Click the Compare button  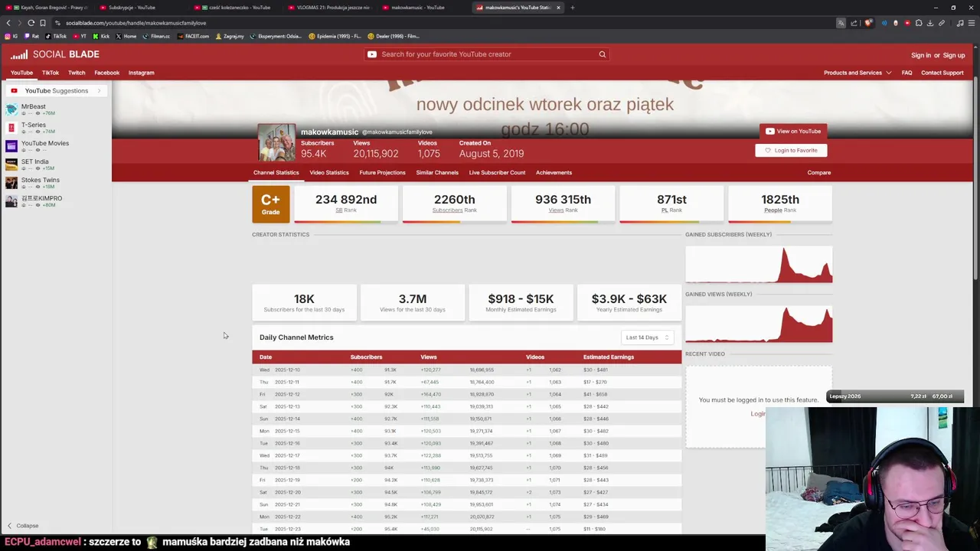coord(818,173)
